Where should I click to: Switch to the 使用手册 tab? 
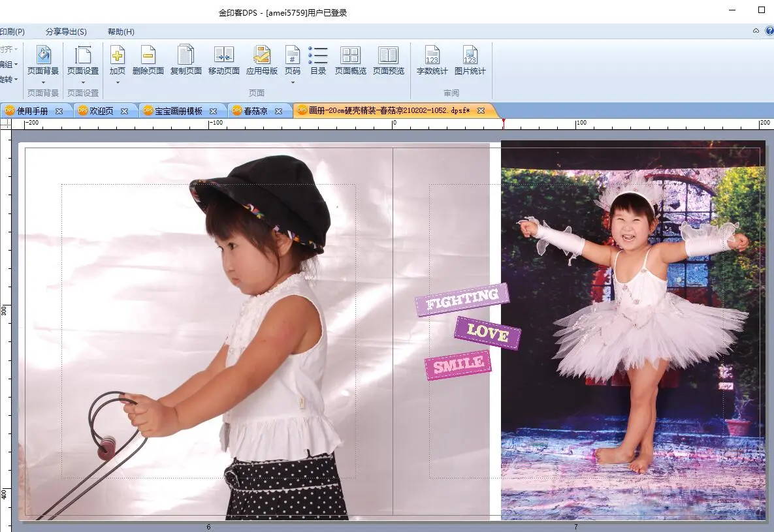pos(33,111)
